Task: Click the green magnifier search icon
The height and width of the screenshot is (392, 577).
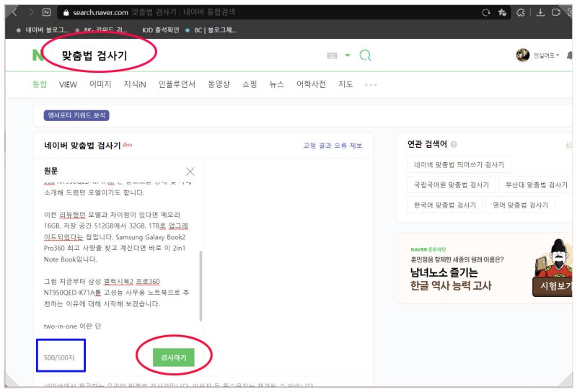Action: (365, 55)
